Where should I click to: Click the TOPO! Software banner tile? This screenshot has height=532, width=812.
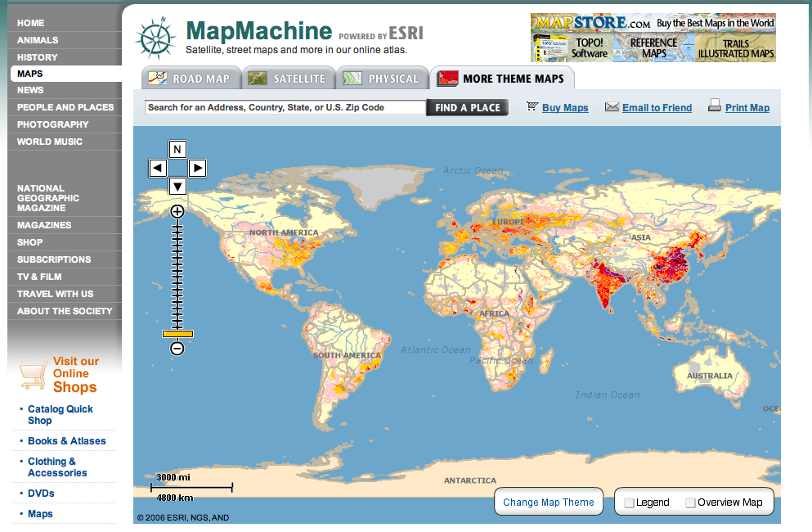572,48
